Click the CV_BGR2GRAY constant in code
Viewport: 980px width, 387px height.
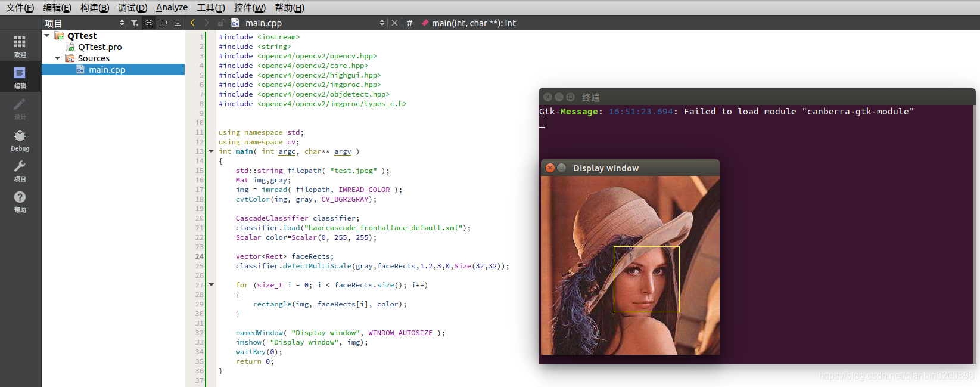click(x=345, y=199)
